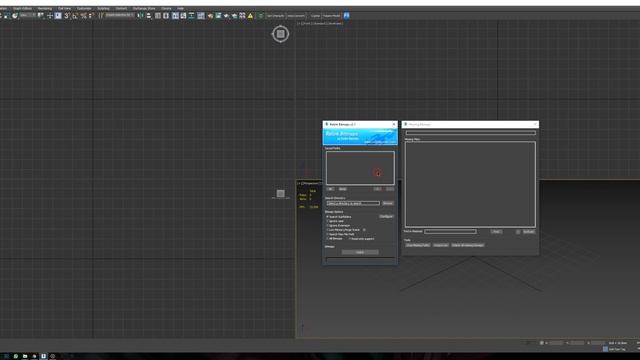Open the Wireframe shading label menu
The width and height of the screenshot is (640, 360).
tap(335, 23)
